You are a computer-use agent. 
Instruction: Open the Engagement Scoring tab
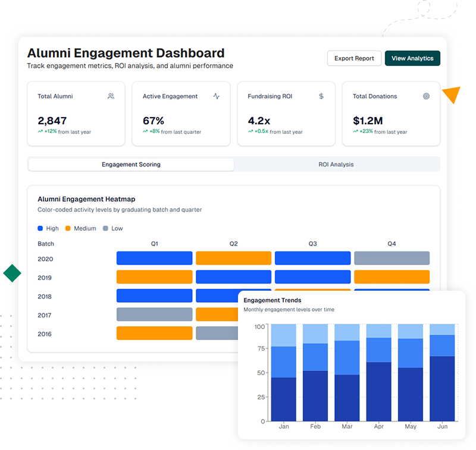130,164
